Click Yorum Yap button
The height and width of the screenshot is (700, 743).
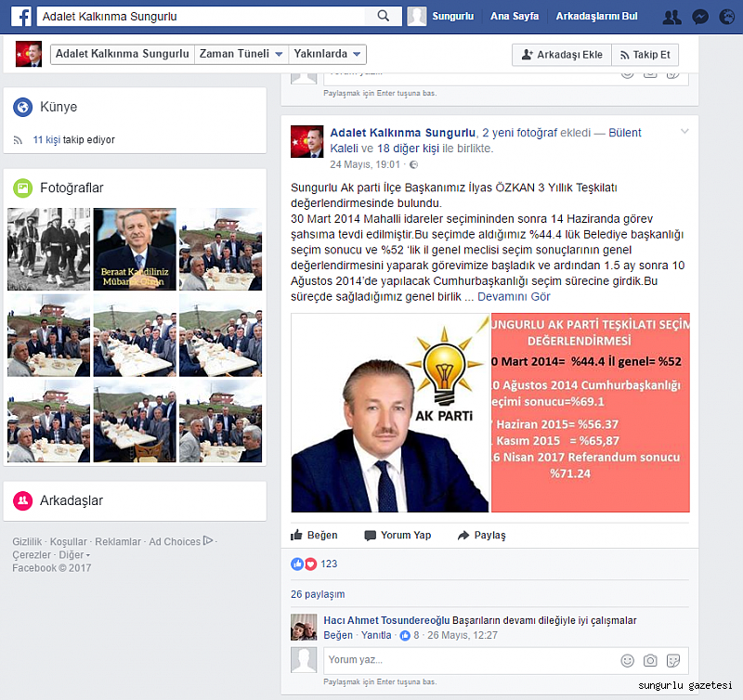point(398,535)
